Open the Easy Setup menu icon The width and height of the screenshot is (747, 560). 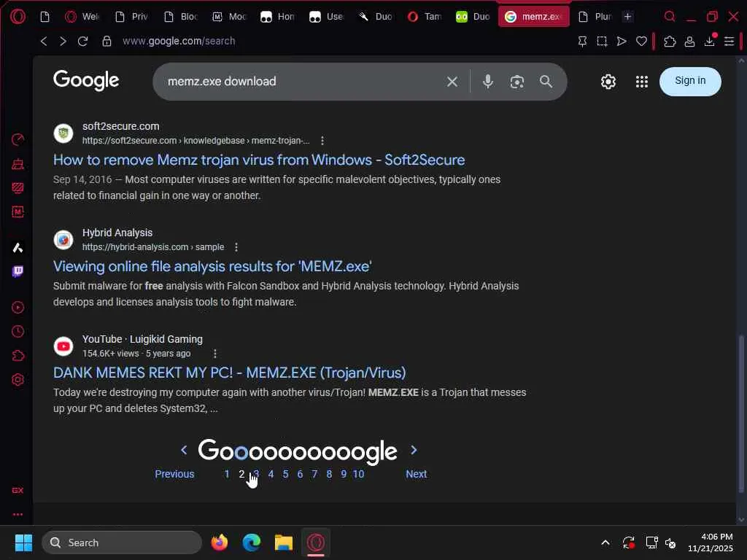pos(729,42)
